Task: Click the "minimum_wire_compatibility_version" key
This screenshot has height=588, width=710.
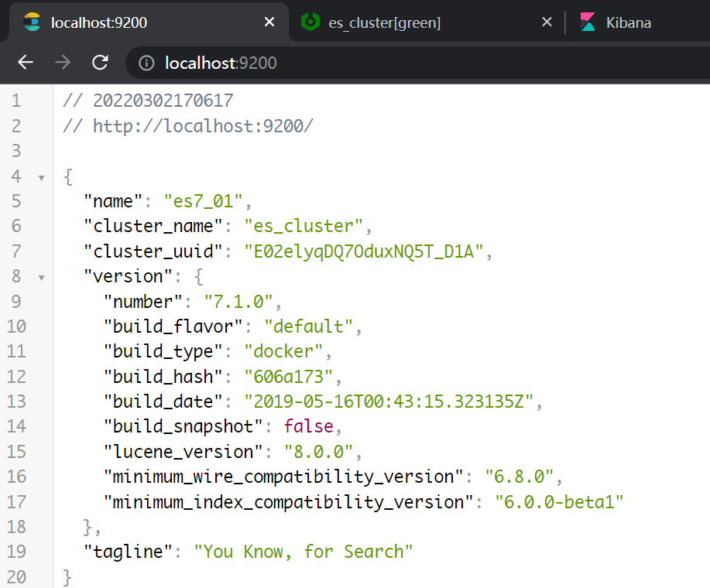Action: pyautogui.click(x=284, y=477)
